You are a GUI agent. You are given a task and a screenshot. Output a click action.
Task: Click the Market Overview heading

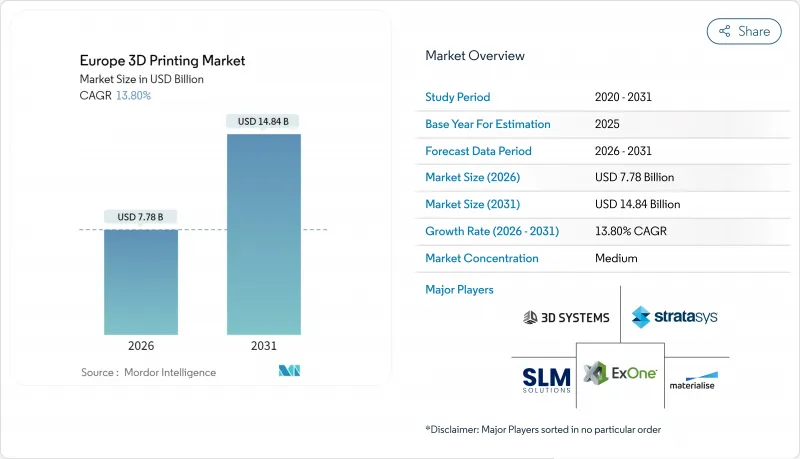click(475, 56)
